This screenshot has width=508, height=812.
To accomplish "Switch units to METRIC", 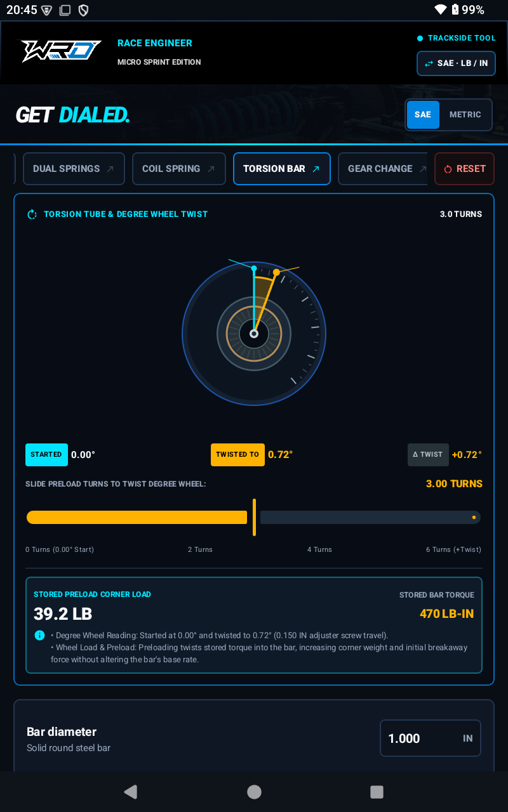I will [465, 115].
